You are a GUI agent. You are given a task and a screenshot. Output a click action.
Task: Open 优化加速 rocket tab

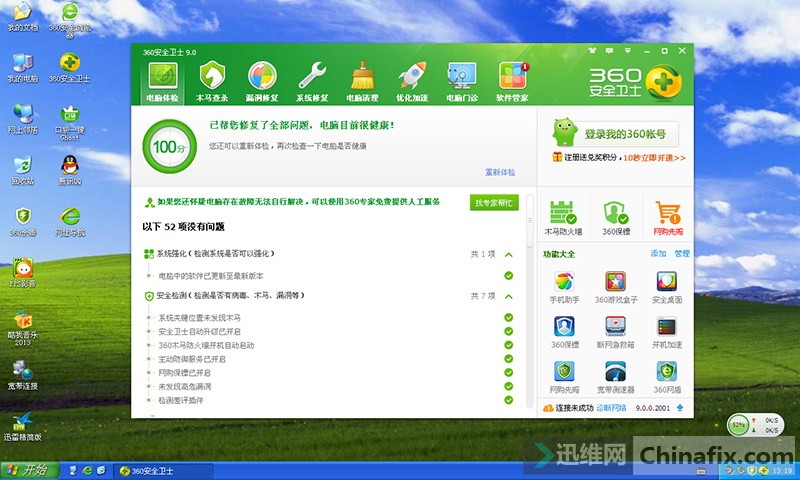[412, 82]
